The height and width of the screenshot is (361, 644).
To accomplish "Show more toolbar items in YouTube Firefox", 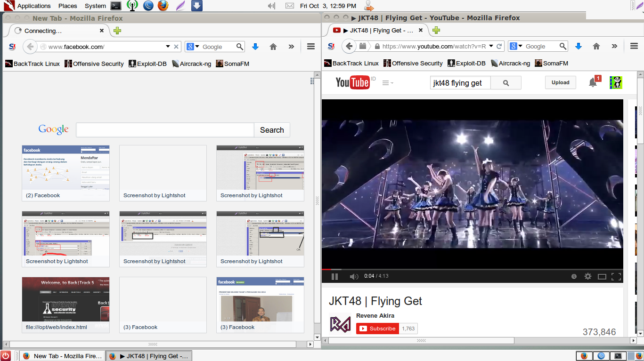I will 614,46.
